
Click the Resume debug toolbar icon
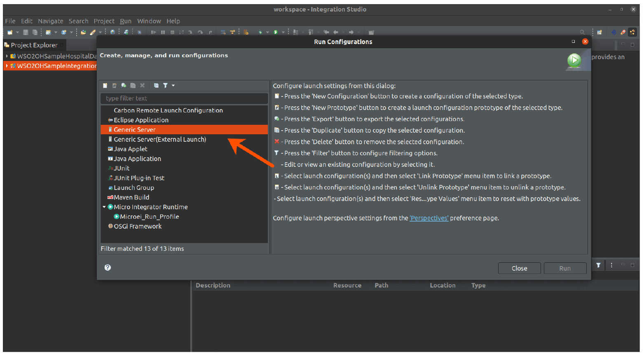pos(153,32)
